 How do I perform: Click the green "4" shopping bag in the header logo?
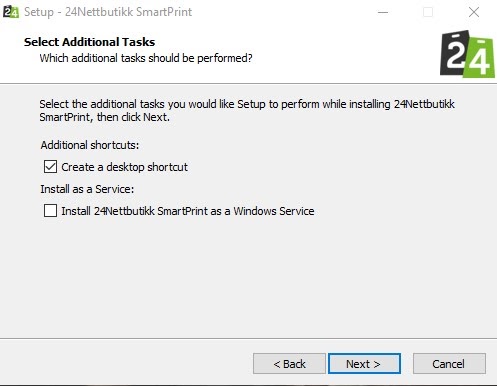pos(480,59)
